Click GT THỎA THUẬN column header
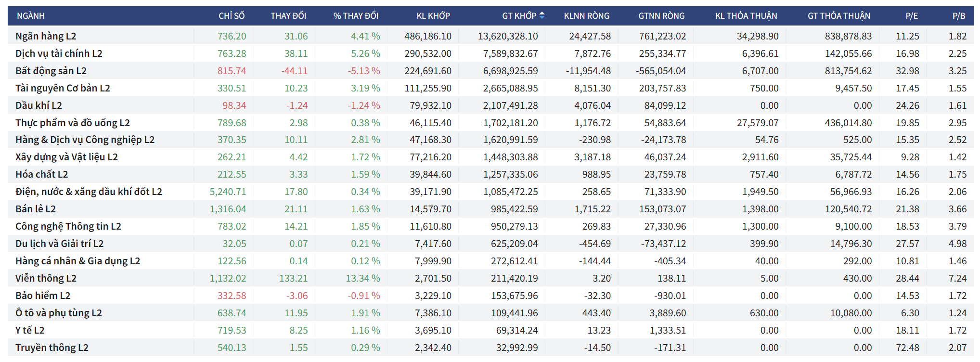The width and height of the screenshot is (980, 362). [x=838, y=16]
